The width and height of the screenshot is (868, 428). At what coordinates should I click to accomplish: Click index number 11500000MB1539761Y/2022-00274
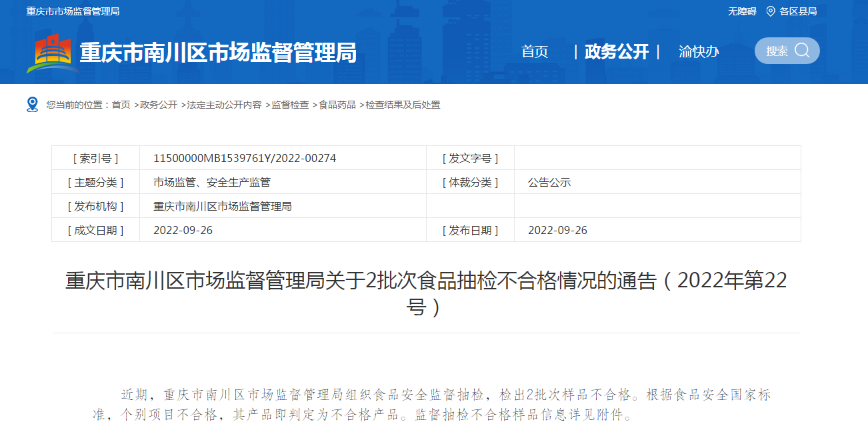point(245,158)
